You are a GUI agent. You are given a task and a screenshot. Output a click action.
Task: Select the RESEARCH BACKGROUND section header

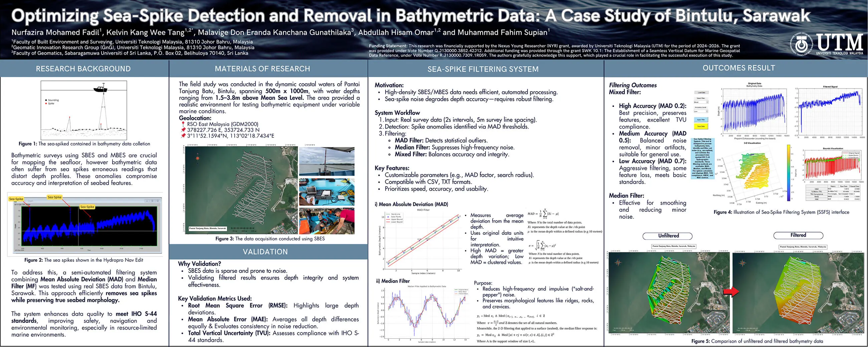tap(83, 69)
